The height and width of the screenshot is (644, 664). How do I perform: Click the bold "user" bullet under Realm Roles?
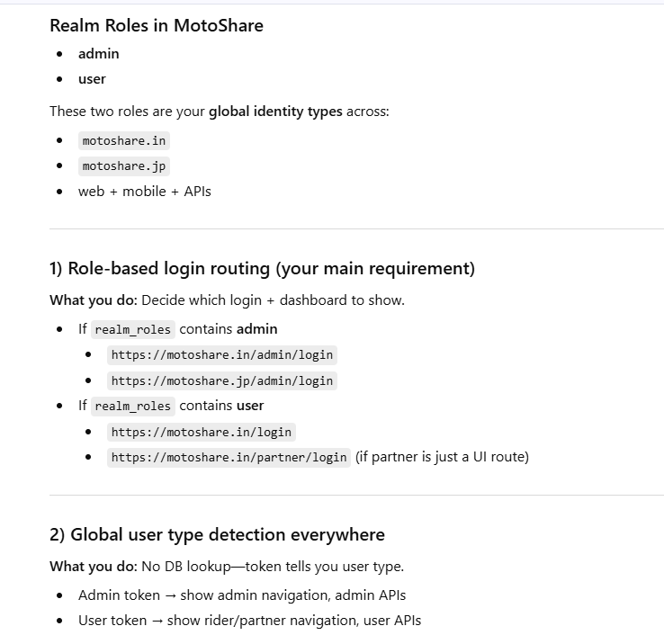coord(92,79)
